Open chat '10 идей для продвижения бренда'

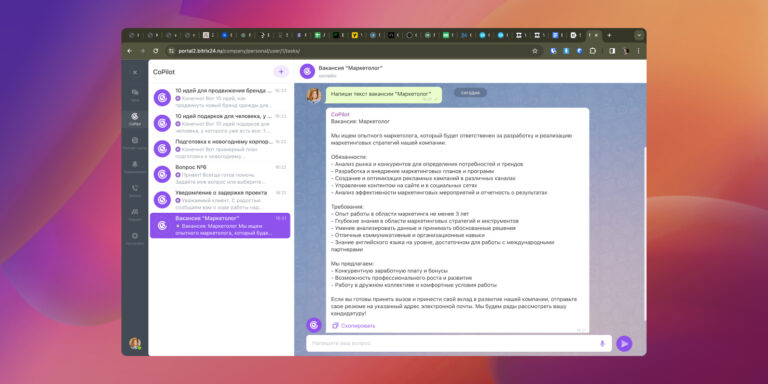click(220, 97)
